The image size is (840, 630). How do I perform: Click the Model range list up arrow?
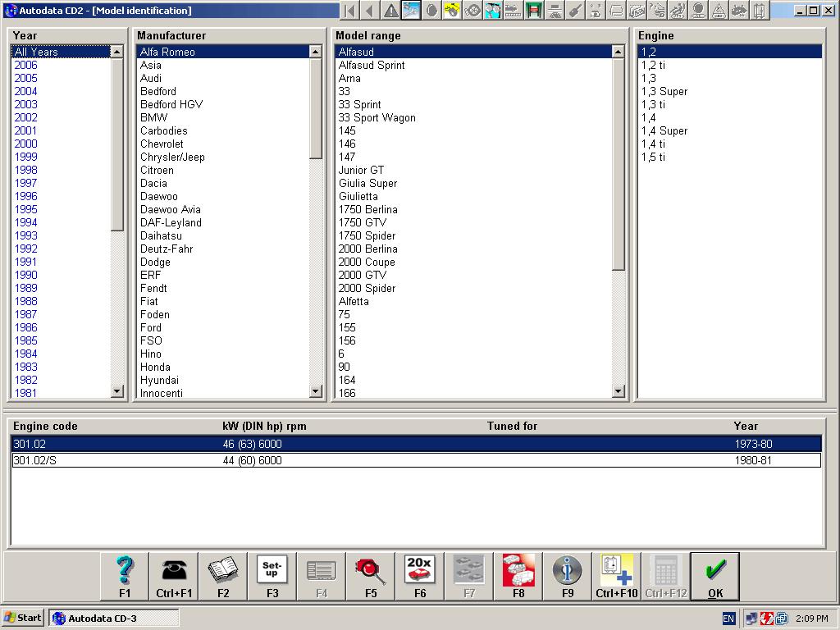tap(619, 52)
